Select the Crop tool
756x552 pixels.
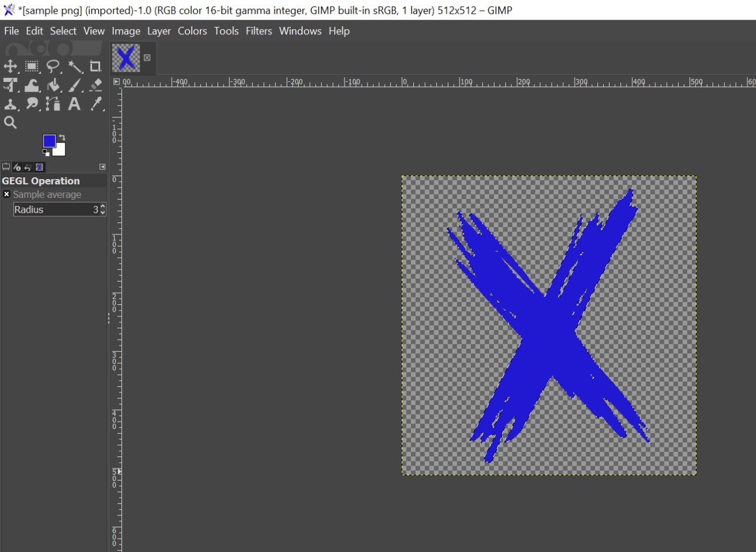[96, 66]
